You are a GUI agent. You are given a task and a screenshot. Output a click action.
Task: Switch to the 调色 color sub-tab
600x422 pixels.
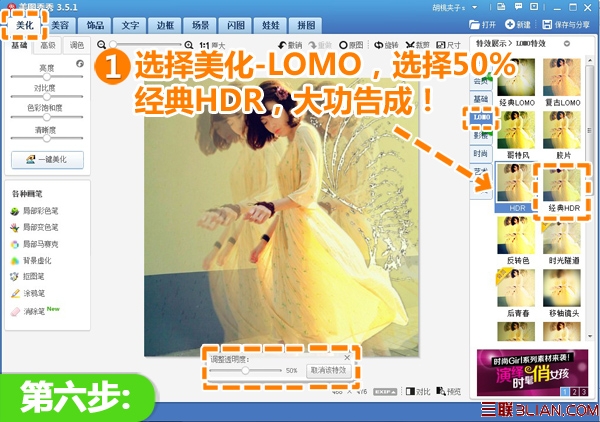(x=77, y=45)
